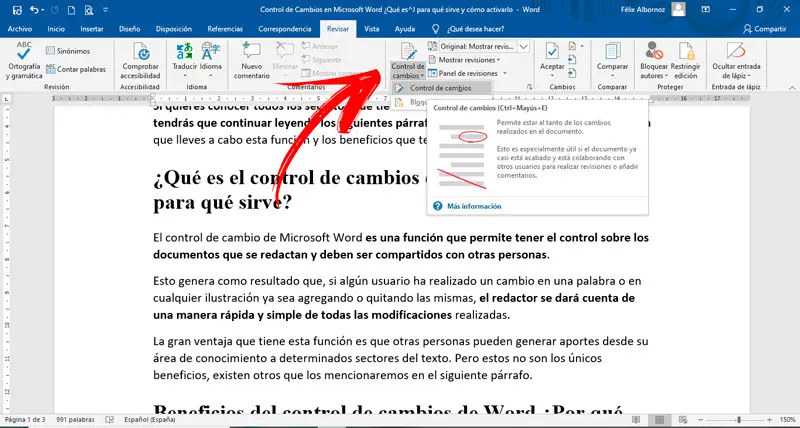Switch to the Diseño tab
Screen dimensions: 800x428
tap(130, 29)
